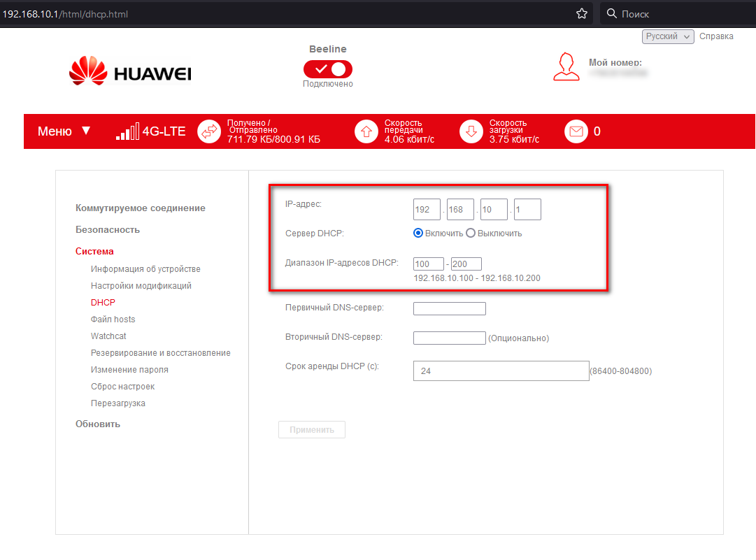Viewport: 756px width, 560px height.
Task: Click the browser bookmark star icon
Action: (x=581, y=13)
